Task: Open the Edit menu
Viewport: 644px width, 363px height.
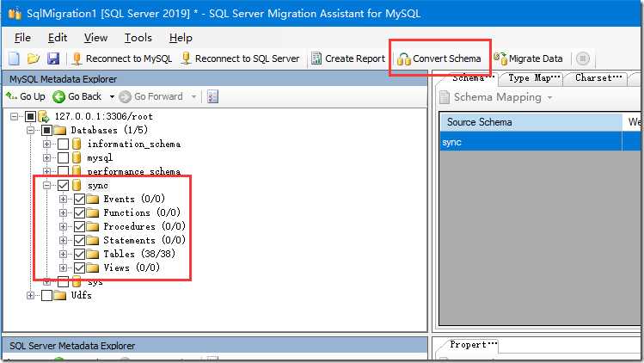Action: [x=58, y=38]
